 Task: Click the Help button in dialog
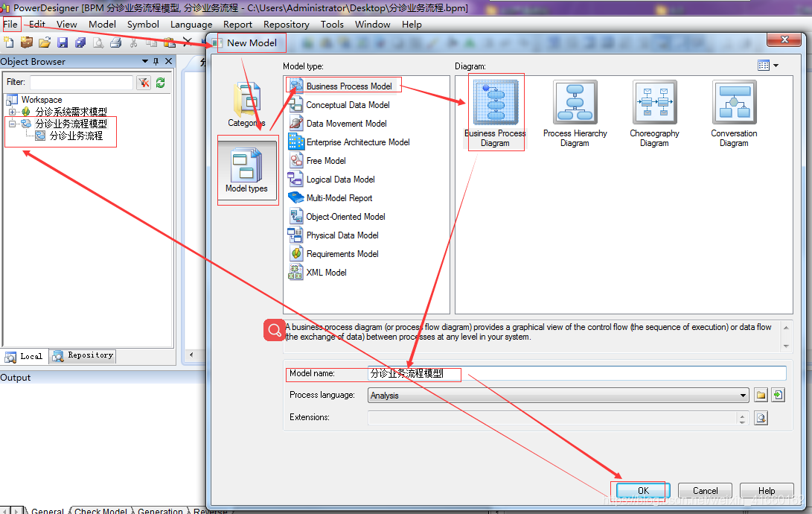767,490
